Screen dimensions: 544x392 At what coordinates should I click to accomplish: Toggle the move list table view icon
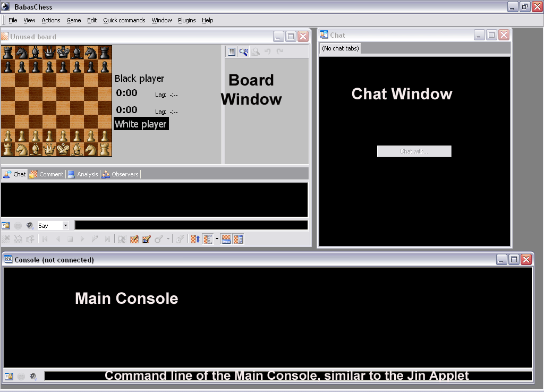pos(232,52)
